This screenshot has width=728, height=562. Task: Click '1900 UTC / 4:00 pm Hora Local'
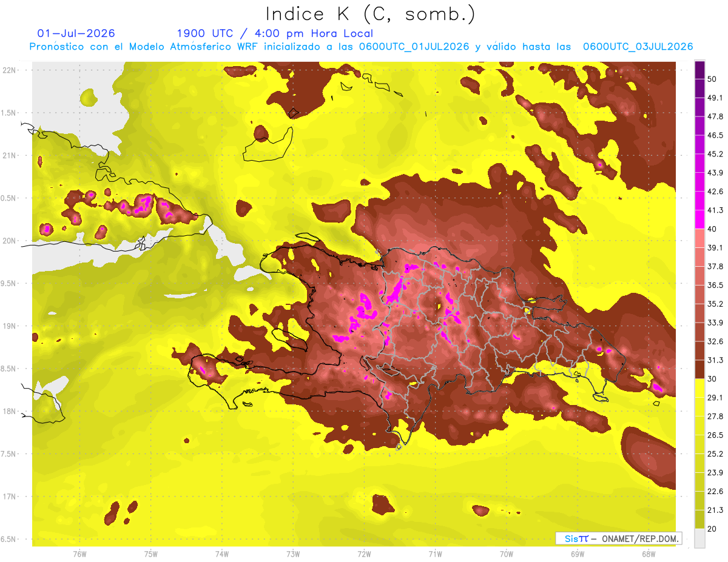(275, 34)
